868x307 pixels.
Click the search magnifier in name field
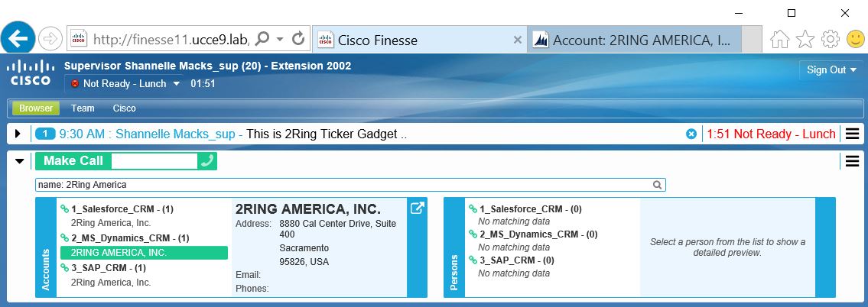(x=657, y=185)
